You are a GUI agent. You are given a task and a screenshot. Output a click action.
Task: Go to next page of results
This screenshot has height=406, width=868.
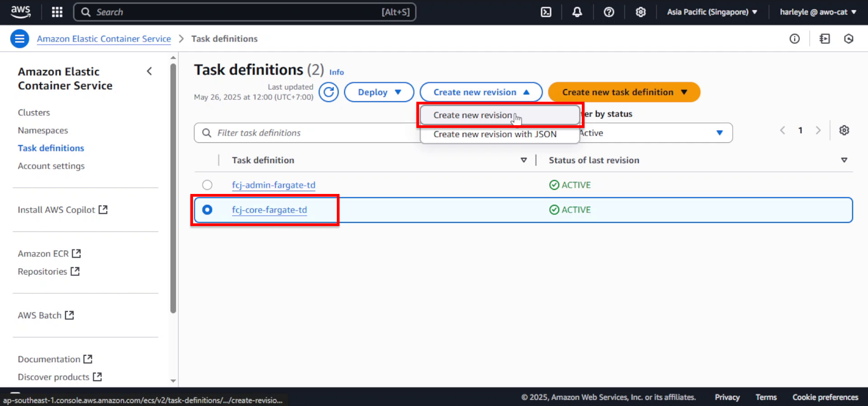[818, 130]
